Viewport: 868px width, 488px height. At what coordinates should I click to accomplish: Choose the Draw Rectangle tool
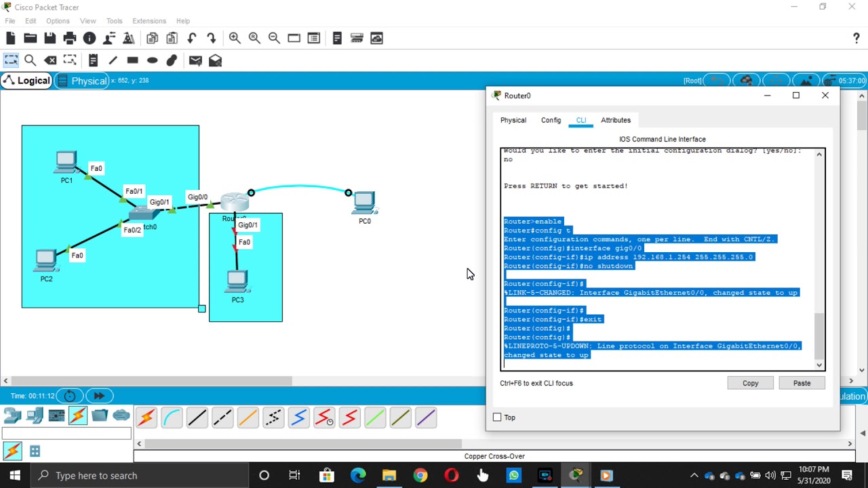point(132,60)
